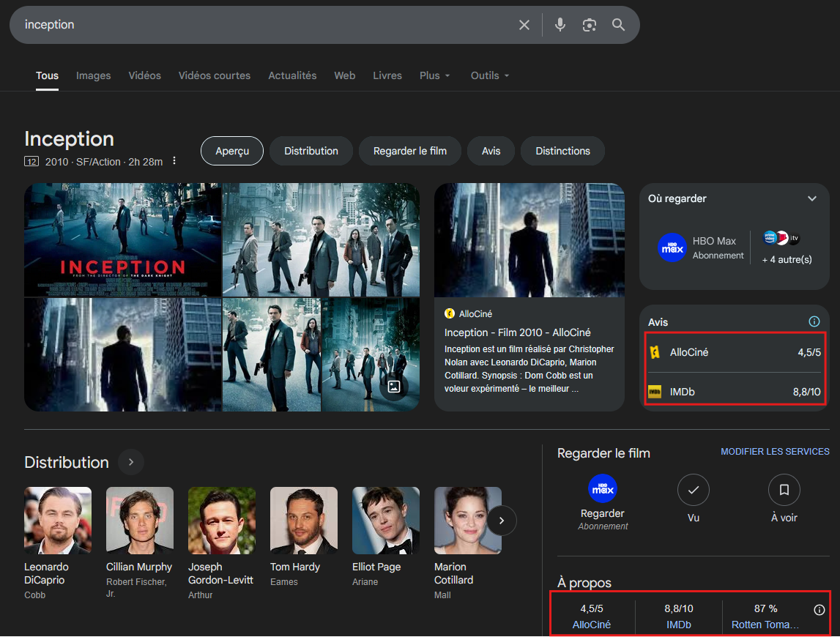Click the 'HBO Max' provider name
840x637 pixels.
(714, 241)
